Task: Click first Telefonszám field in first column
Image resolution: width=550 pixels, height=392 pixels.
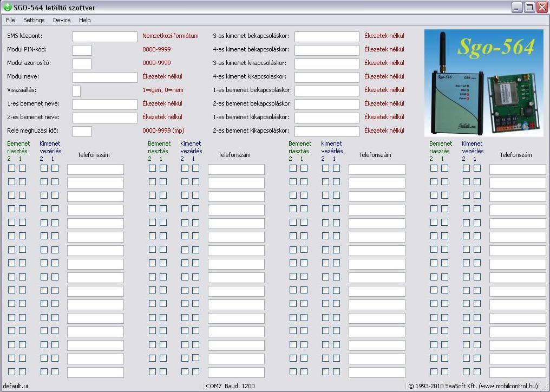Action: [x=95, y=169]
